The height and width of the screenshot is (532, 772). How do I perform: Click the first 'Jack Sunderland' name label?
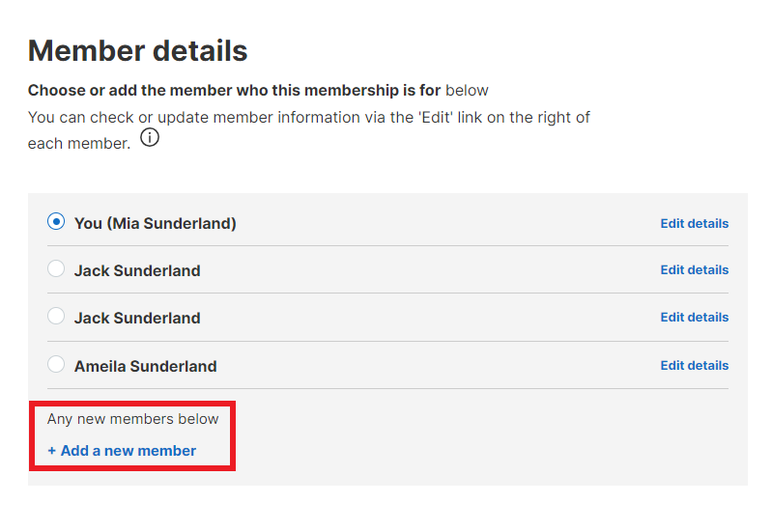[x=137, y=270]
